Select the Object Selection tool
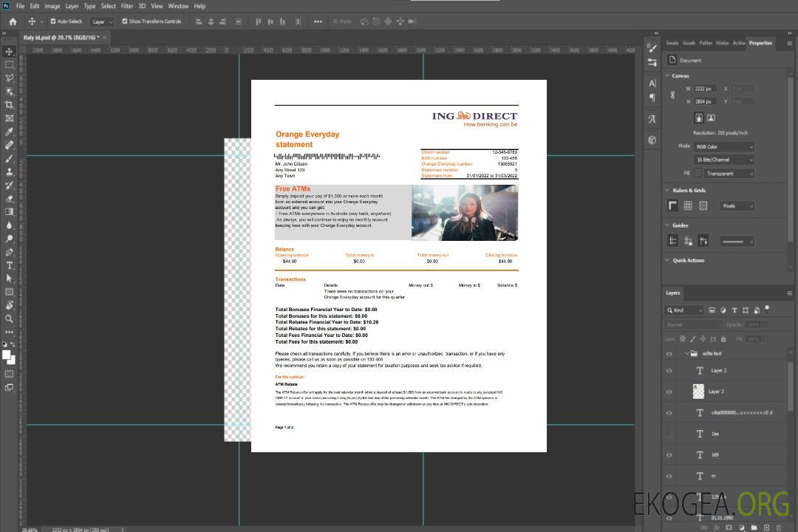The width and height of the screenshot is (798, 532). pos(9,91)
